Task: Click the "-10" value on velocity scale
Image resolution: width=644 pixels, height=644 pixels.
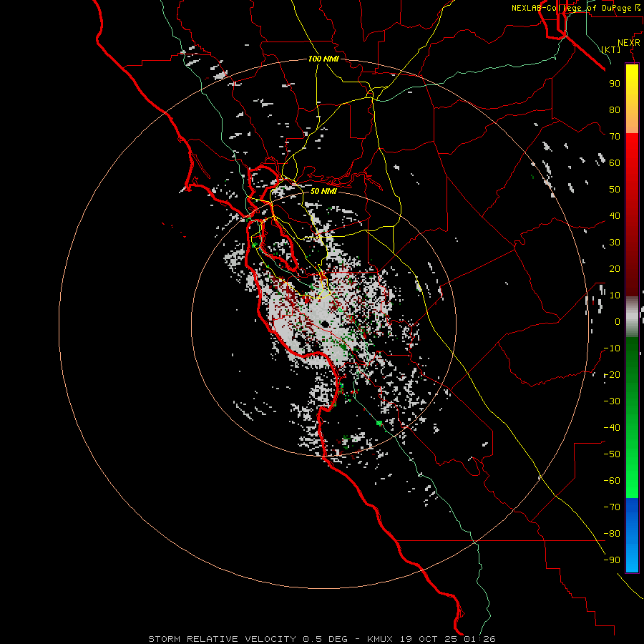Action: pos(612,348)
